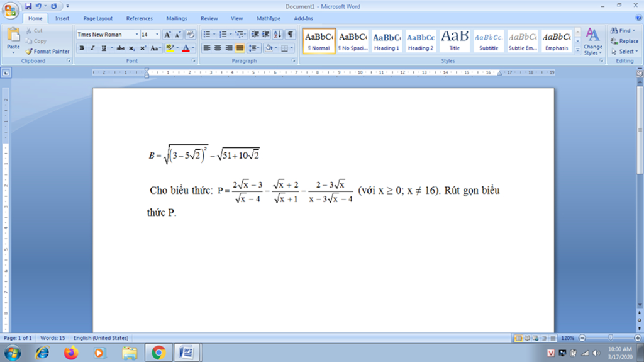This screenshot has height=362, width=644.
Task: Apply Heading 1 style
Action: [387, 41]
